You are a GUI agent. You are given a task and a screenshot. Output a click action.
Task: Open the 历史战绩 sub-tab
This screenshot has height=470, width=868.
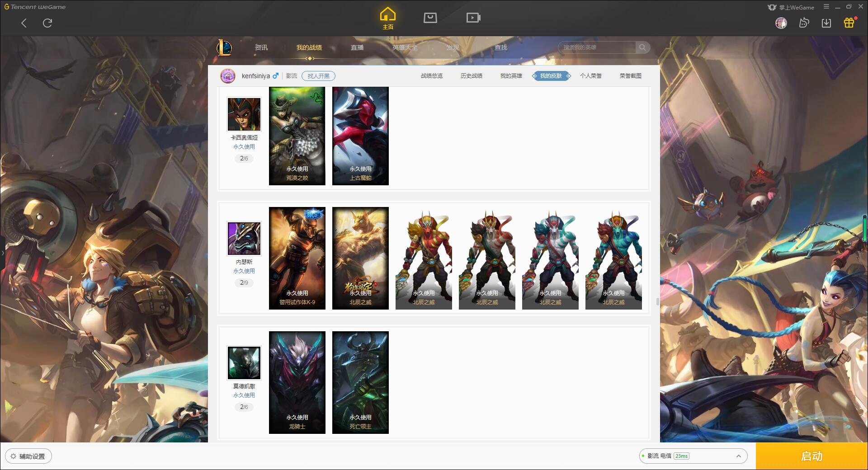click(x=472, y=76)
